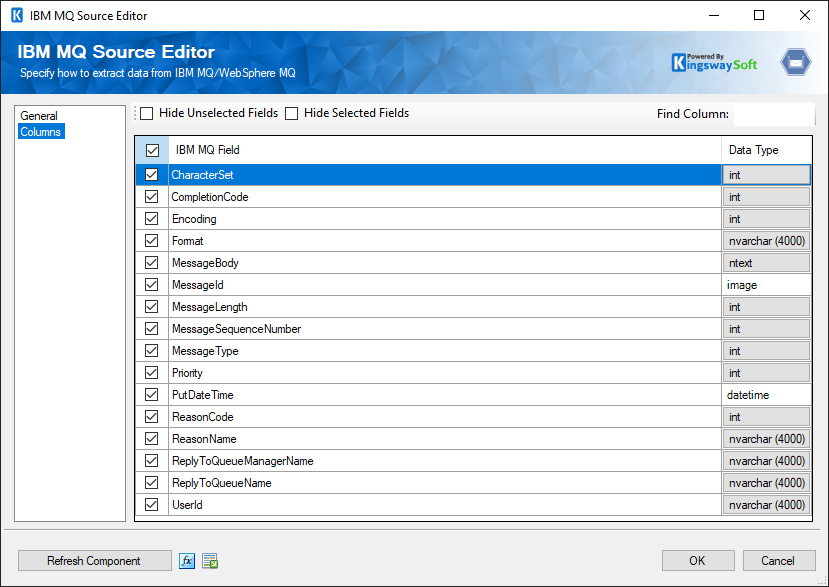This screenshot has width=829, height=587.
Task: Uncheck the ReasonName field checkbox
Action: [x=152, y=439]
